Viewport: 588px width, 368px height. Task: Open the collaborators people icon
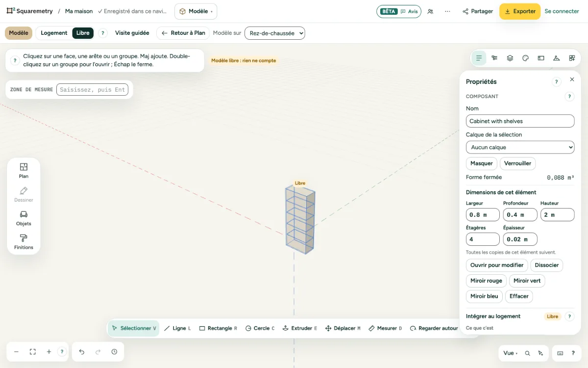[430, 11]
